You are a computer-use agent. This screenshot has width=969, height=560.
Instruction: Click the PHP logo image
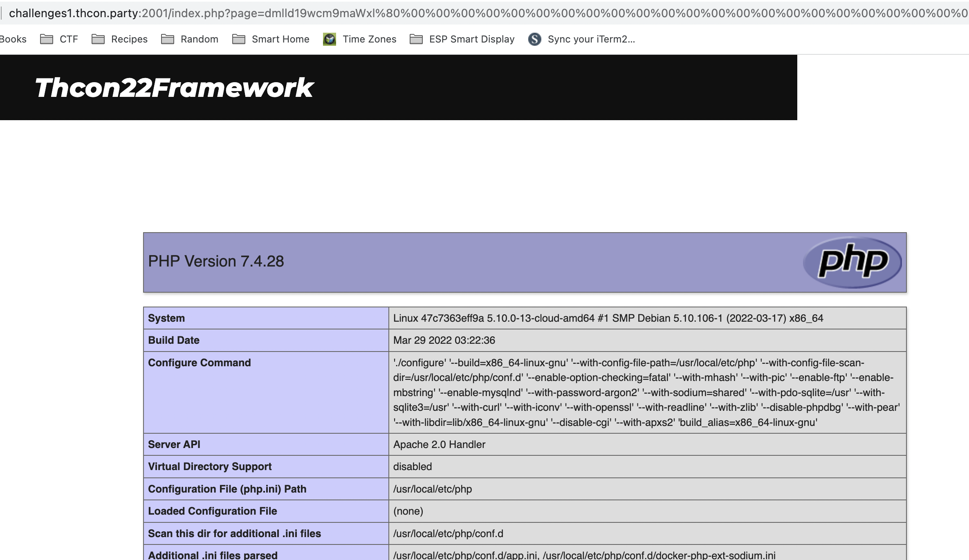click(x=852, y=262)
